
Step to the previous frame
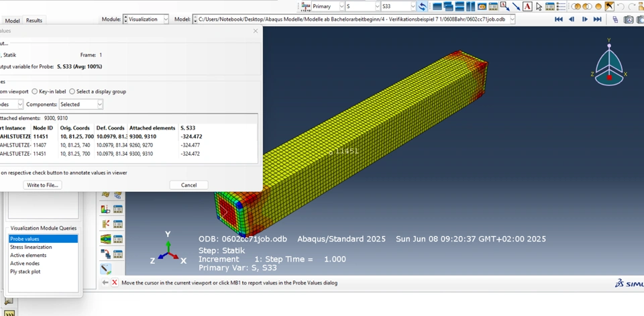coord(572,19)
